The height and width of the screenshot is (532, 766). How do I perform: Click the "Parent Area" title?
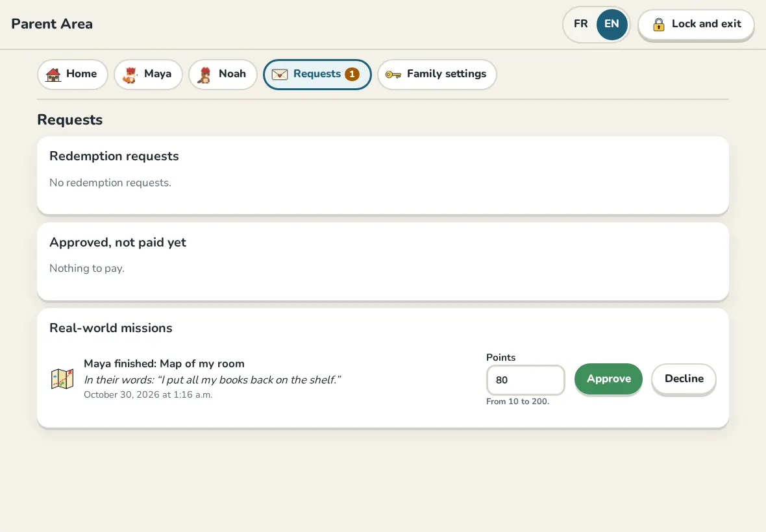52,24
